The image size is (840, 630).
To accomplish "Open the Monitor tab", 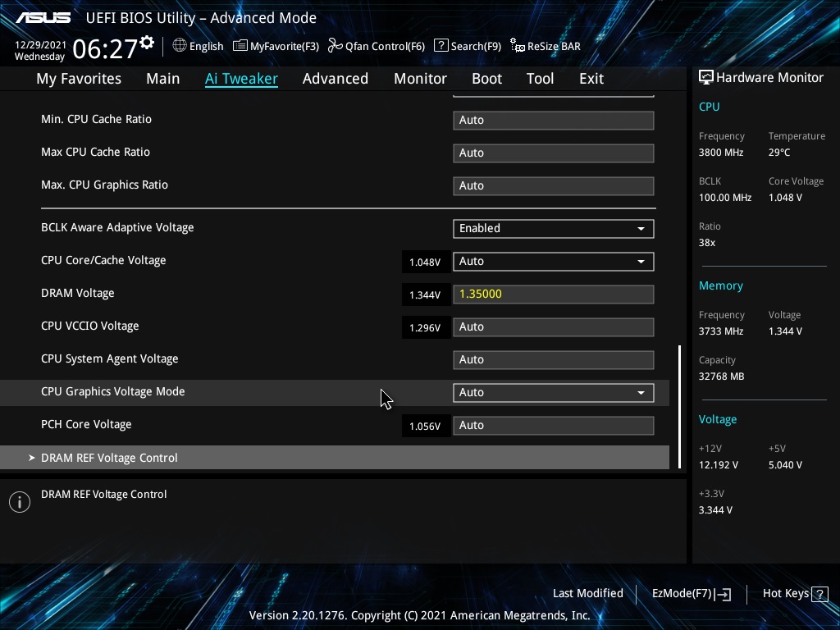I will point(421,79).
